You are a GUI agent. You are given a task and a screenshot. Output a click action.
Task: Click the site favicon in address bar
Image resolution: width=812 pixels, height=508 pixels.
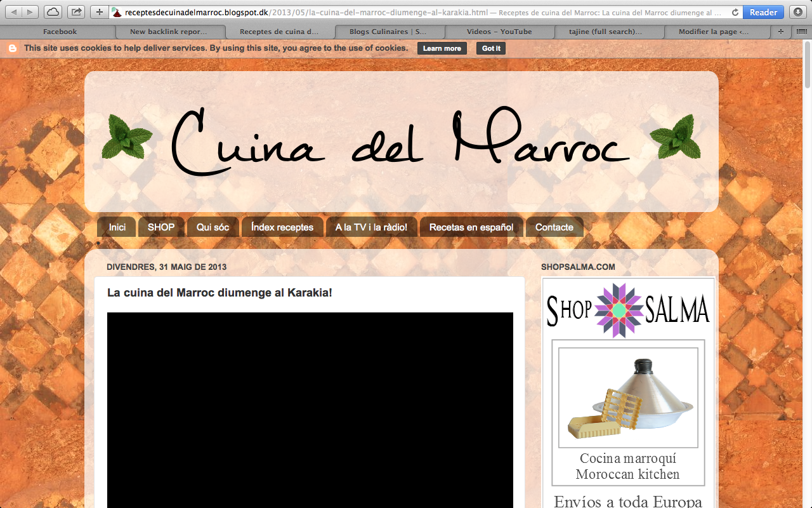[117, 12]
